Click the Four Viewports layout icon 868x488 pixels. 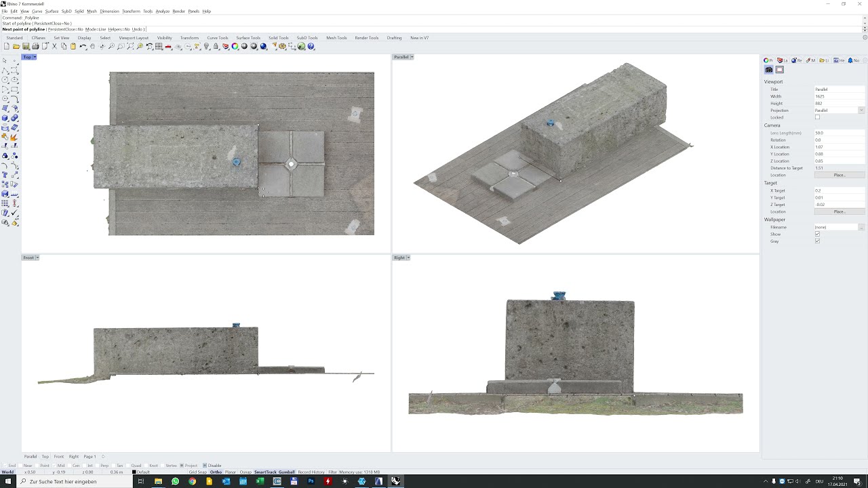(x=159, y=46)
